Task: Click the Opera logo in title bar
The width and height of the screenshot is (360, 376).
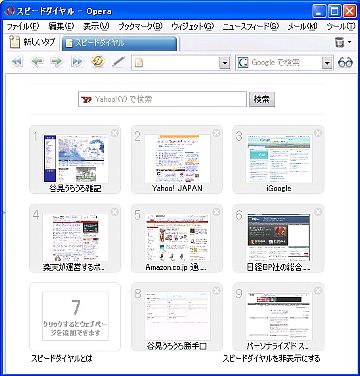Action: coord(9,11)
